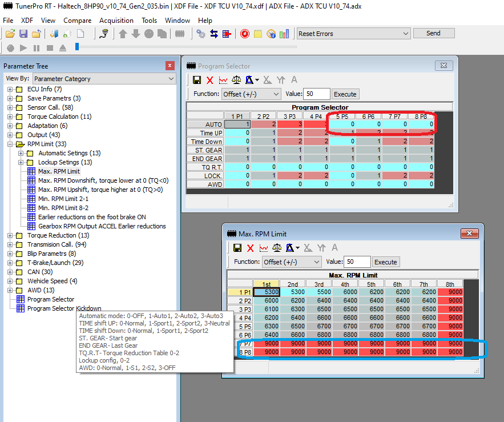The image size is (504, 422).
Task: Open the Compare menu
Action: [x=78, y=21]
